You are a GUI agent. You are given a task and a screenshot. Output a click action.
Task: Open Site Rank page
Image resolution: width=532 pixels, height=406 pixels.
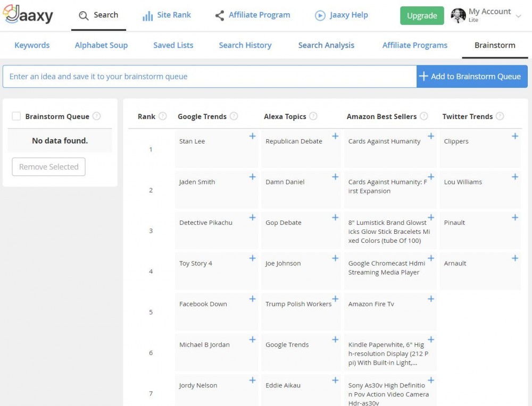pyautogui.click(x=167, y=15)
